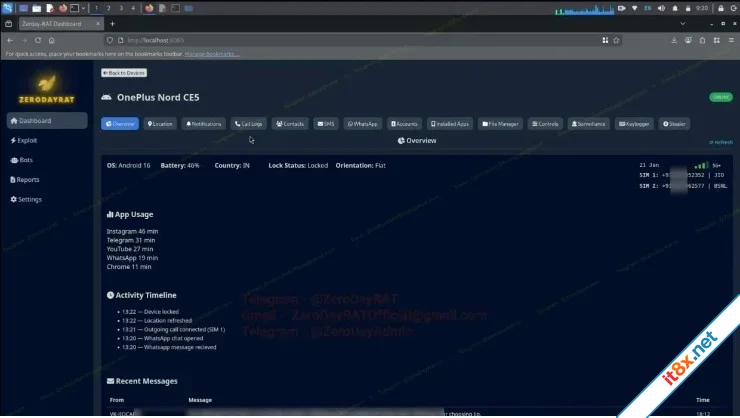Click the WhatsApp chat opened timeline entry
The image size is (740, 418).
[162, 338]
